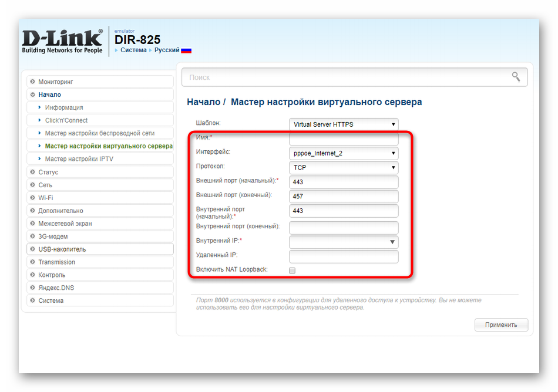Click the D-Link logo
Screen dimensions: 558x392
tap(62, 41)
